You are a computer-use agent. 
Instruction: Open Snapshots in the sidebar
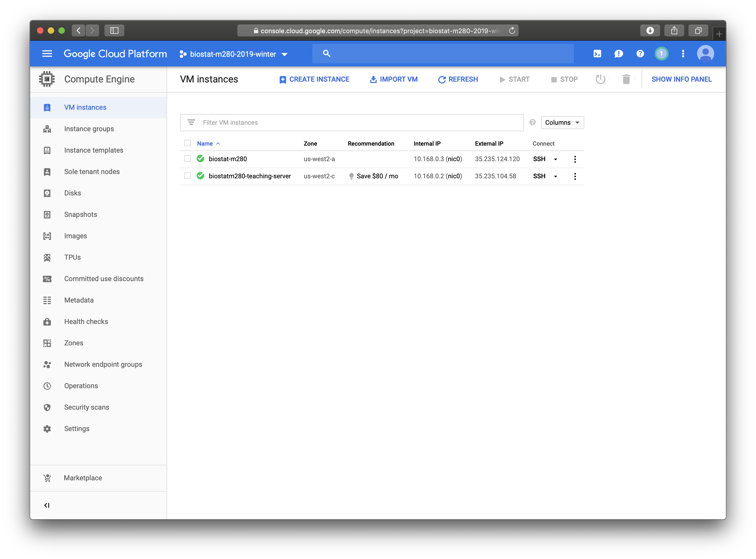(81, 214)
